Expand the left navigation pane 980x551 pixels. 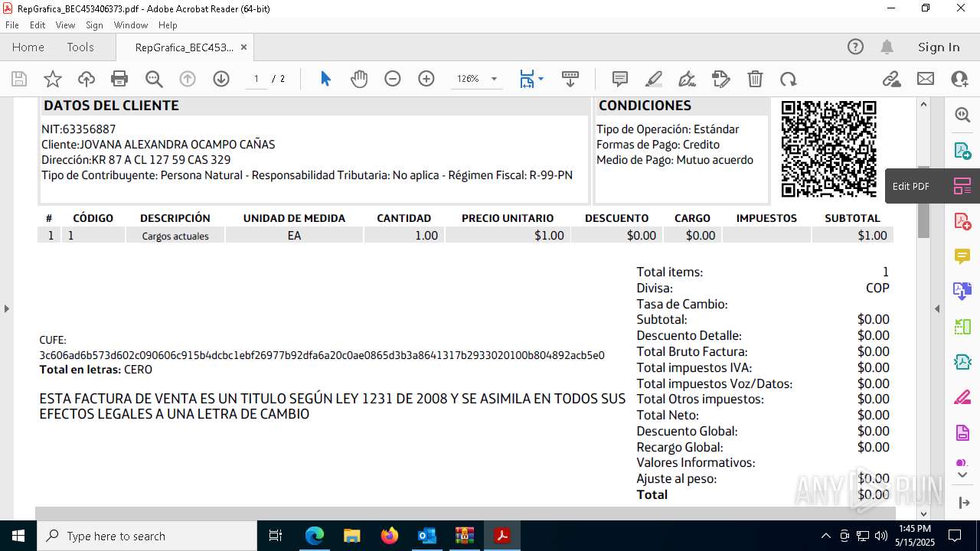point(6,309)
